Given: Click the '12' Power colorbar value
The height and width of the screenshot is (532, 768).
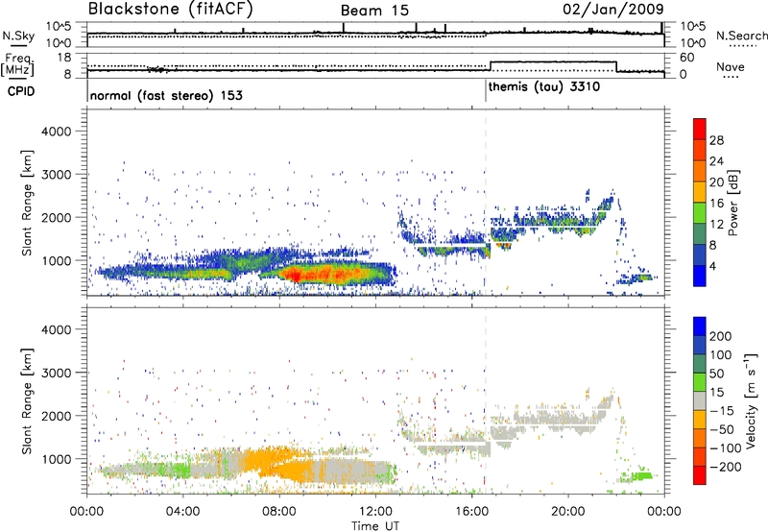Looking at the screenshot, I should tap(716, 225).
